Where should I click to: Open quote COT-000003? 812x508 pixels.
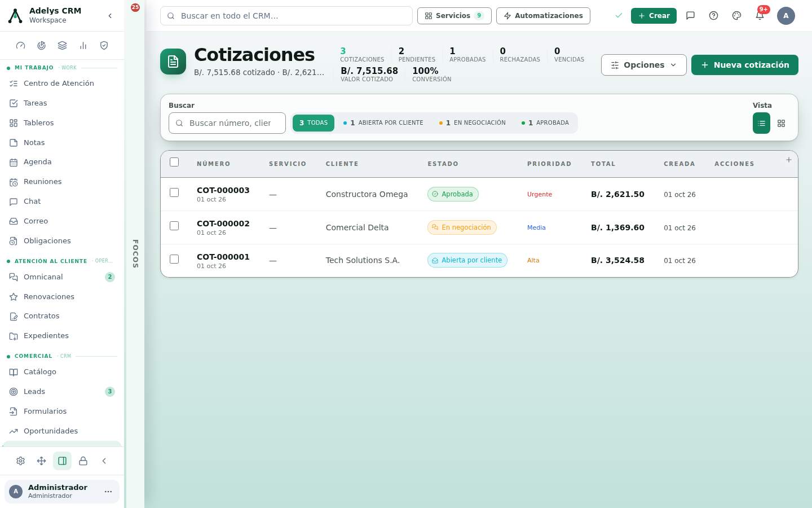[223, 190]
